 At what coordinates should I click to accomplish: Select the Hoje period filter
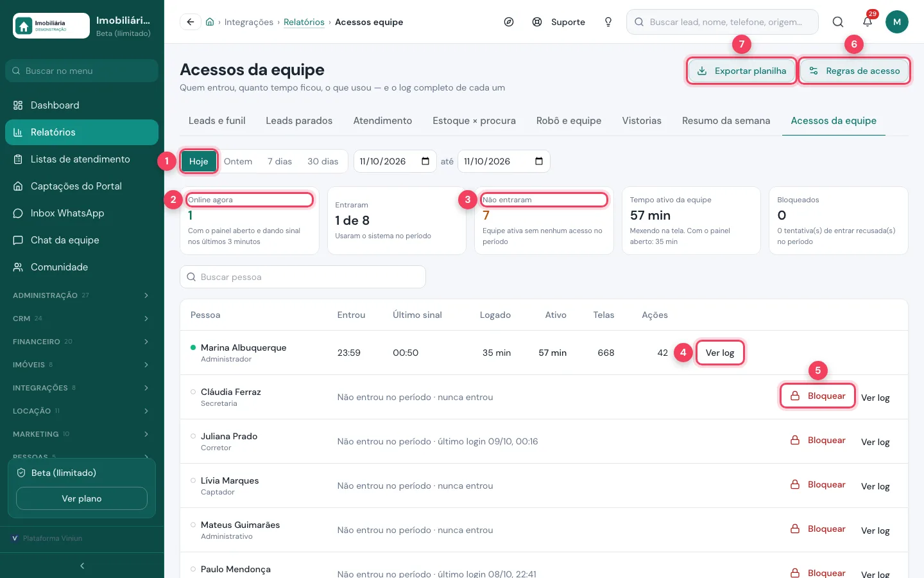(198, 161)
